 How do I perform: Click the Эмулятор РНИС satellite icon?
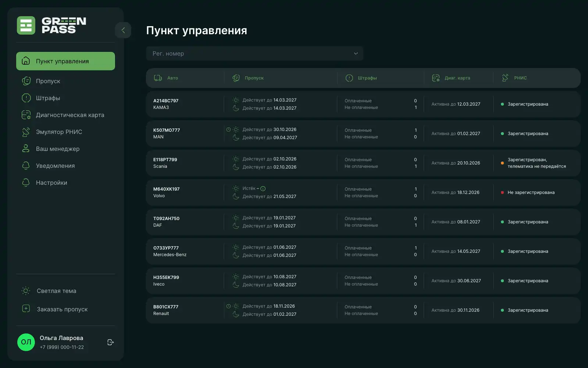point(26,132)
